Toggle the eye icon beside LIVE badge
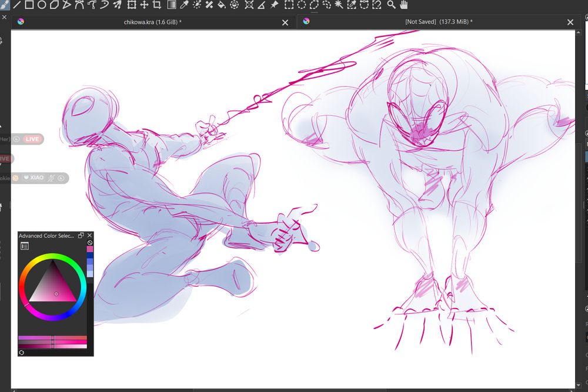588x392 pixels. (x=16, y=139)
